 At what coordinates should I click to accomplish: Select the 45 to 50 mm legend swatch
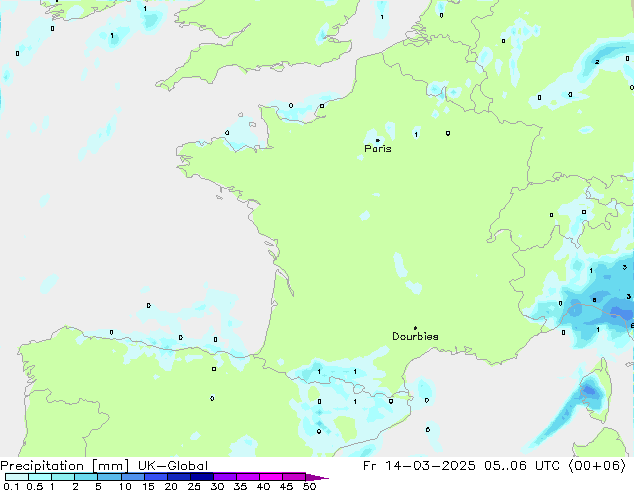click(x=294, y=477)
